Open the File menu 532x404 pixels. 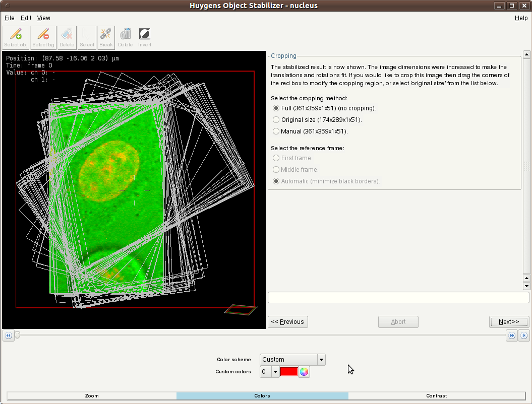[10, 18]
